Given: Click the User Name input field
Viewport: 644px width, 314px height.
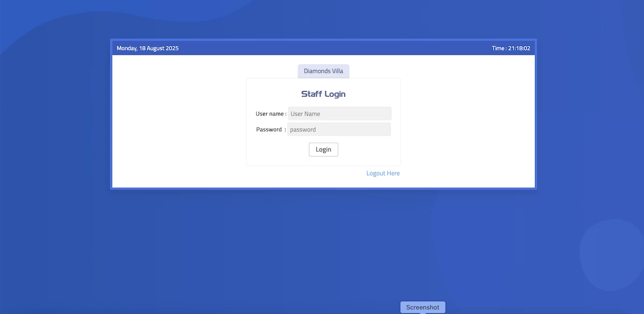Looking at the screenshot, I should [339, 114].
